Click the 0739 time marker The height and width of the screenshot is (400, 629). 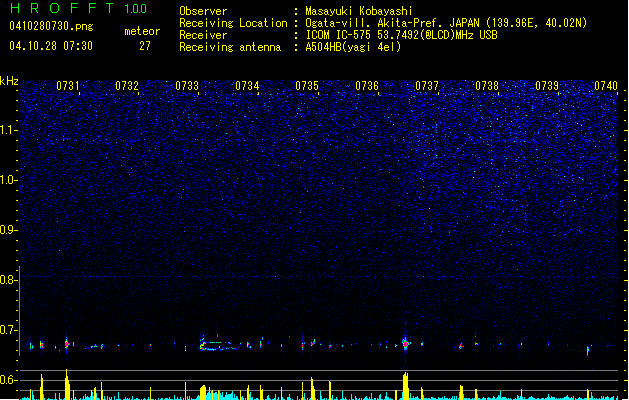coord(547,86)
